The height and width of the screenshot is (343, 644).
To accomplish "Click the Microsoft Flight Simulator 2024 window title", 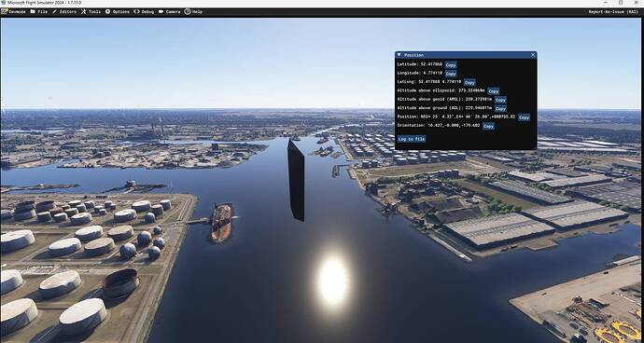I will (45, 3).
